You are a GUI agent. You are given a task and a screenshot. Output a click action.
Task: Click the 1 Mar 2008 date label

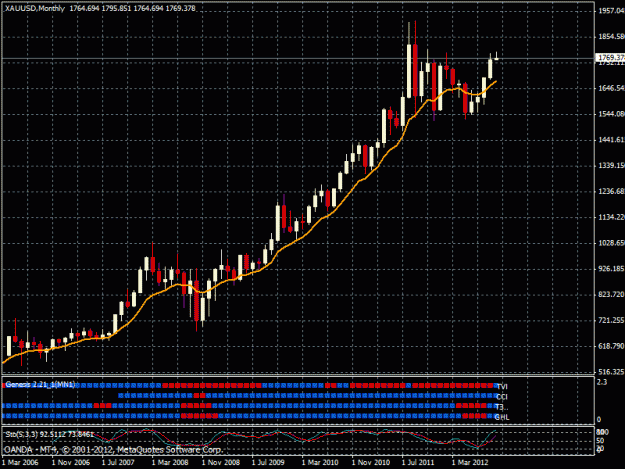pos(170,462)
